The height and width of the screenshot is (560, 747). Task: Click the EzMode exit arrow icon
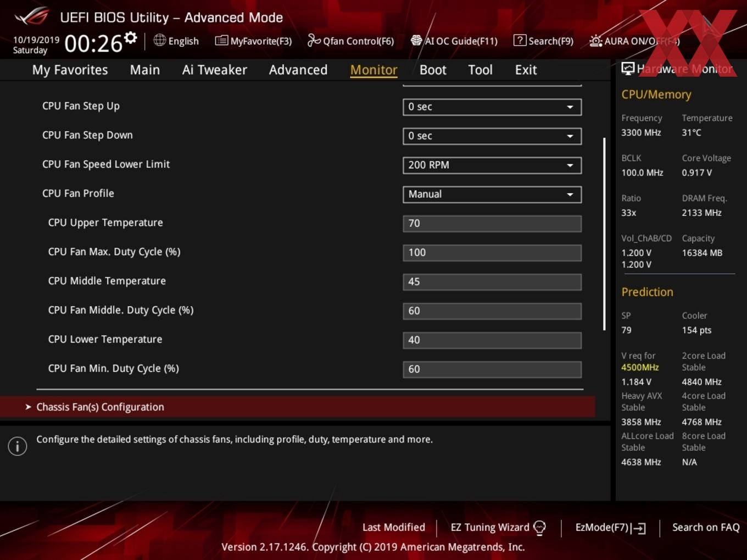tap(638, 528)
